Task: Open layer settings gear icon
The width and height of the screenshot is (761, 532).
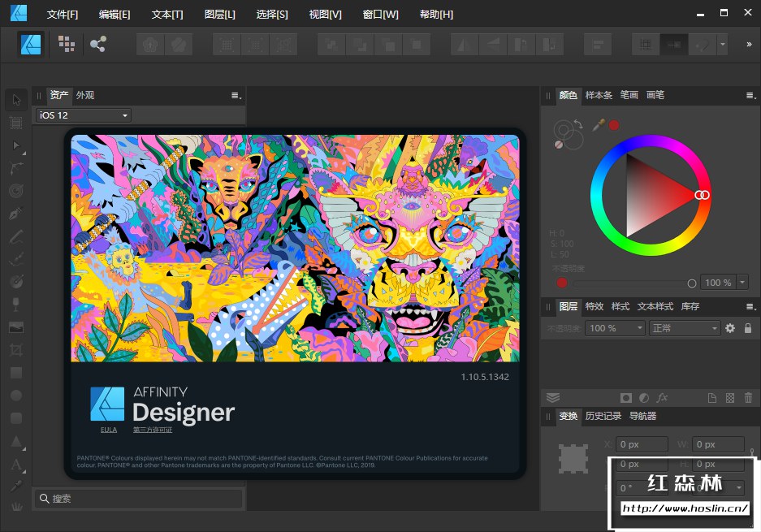Action: (730, 329)
